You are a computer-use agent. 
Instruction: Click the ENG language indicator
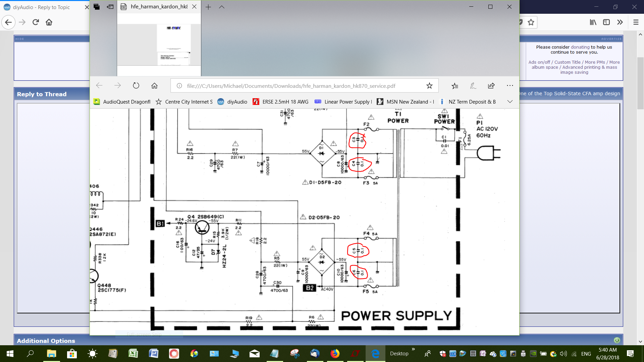click(586, 354)
